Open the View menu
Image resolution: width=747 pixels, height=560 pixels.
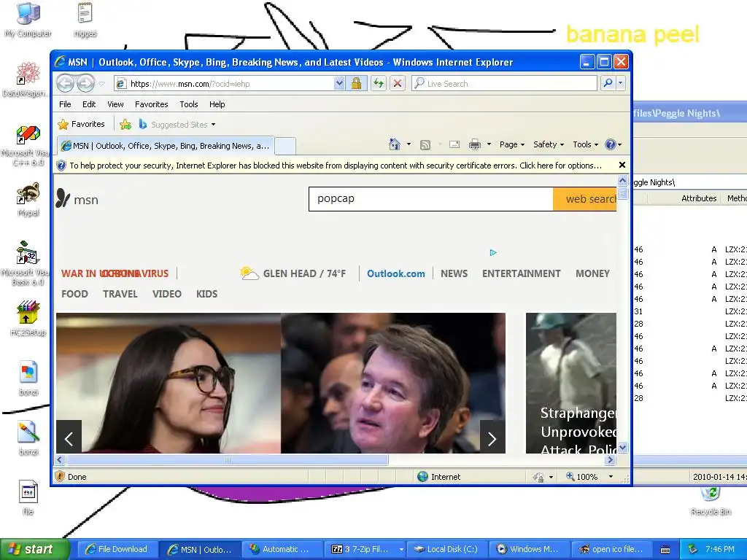point(115,104)
